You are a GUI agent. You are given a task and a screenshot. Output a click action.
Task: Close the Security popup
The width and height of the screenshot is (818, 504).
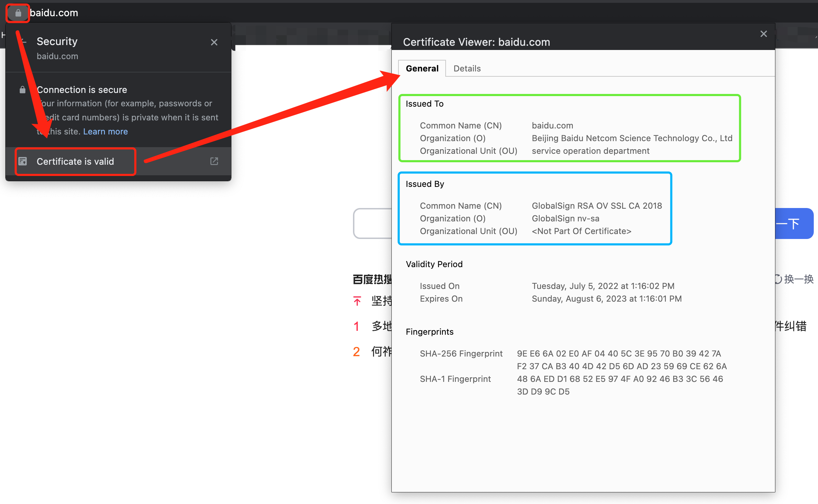click(x=214, y=42)
